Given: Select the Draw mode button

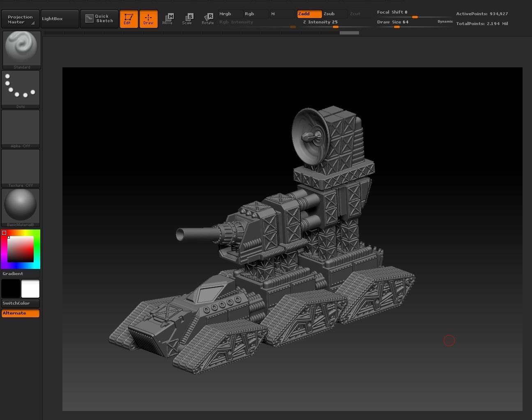Looking at the screenshot, I should [148, 19].
